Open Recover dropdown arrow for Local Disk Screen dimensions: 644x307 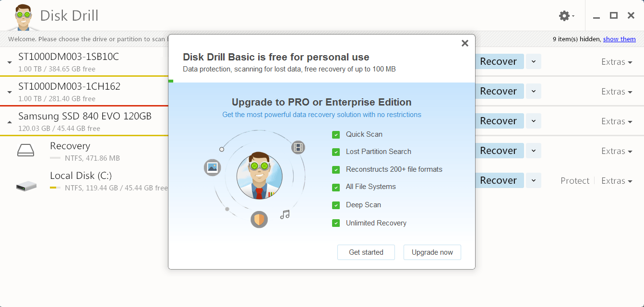pyautogui.click(x=534, y=180)
